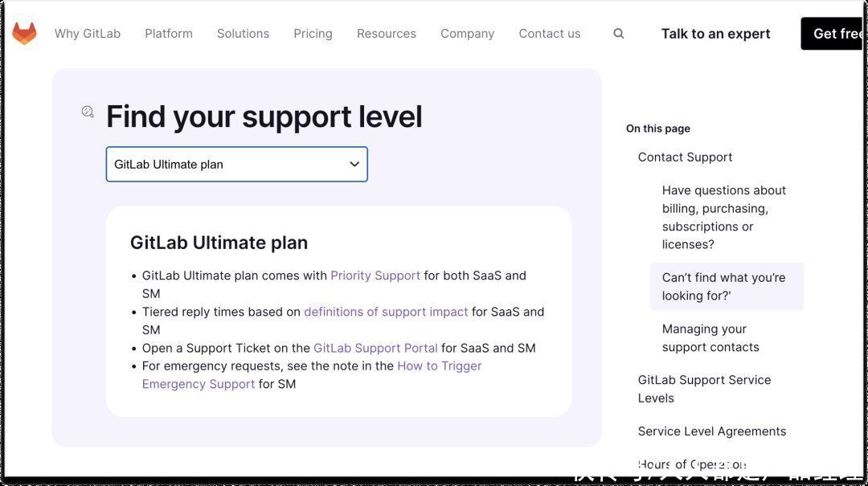
Task: Open the Solutions menu
Action: [x=243, y=34]
